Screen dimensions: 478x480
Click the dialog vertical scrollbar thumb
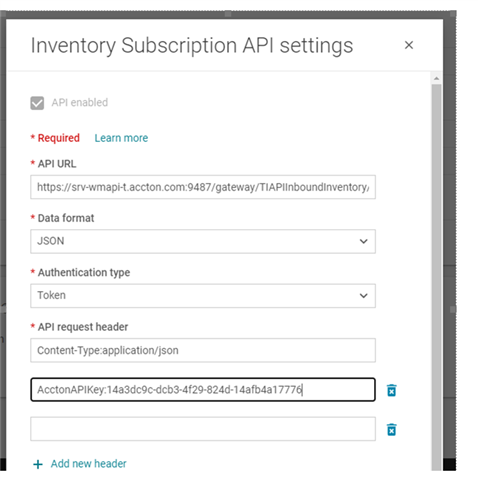tap(436, 277)
